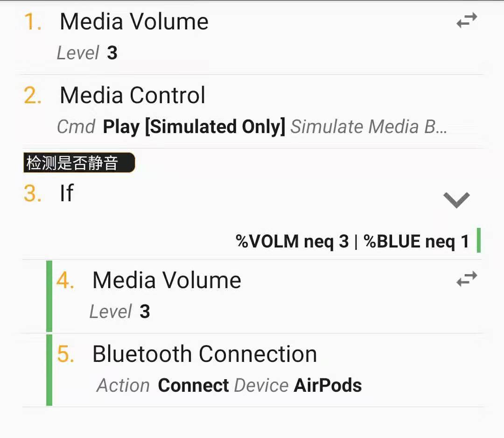Open the Bluetooth Connection action

click(204, 354)
